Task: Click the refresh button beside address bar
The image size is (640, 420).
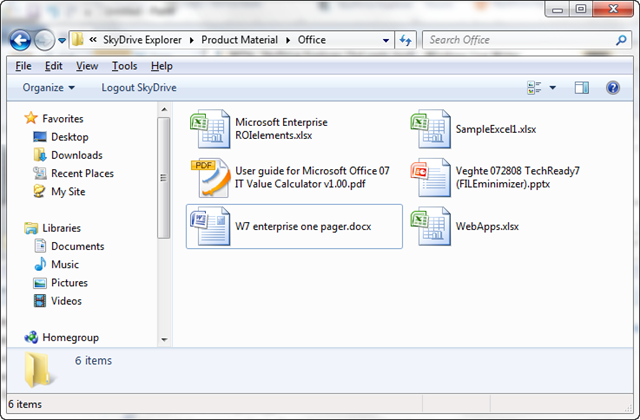Action: coord(405,40)
